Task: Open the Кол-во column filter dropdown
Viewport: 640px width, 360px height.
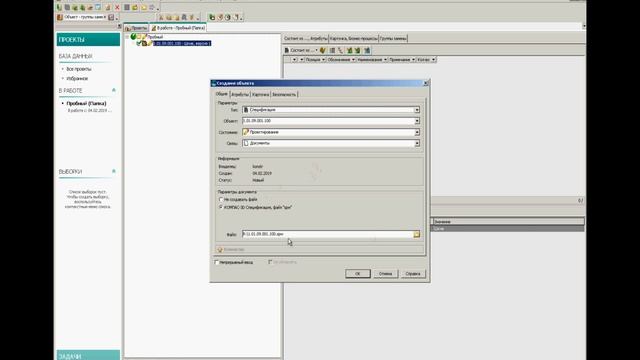Action: (433, 60)
